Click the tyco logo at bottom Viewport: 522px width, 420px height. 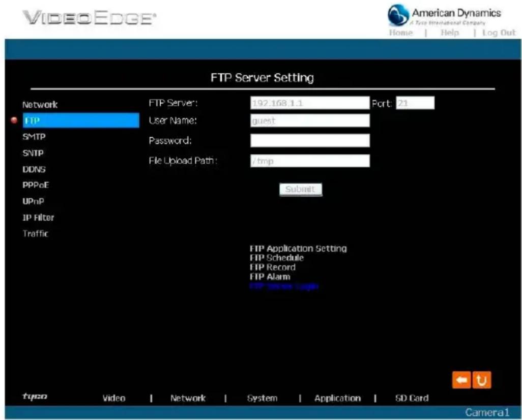pos(35,396)
